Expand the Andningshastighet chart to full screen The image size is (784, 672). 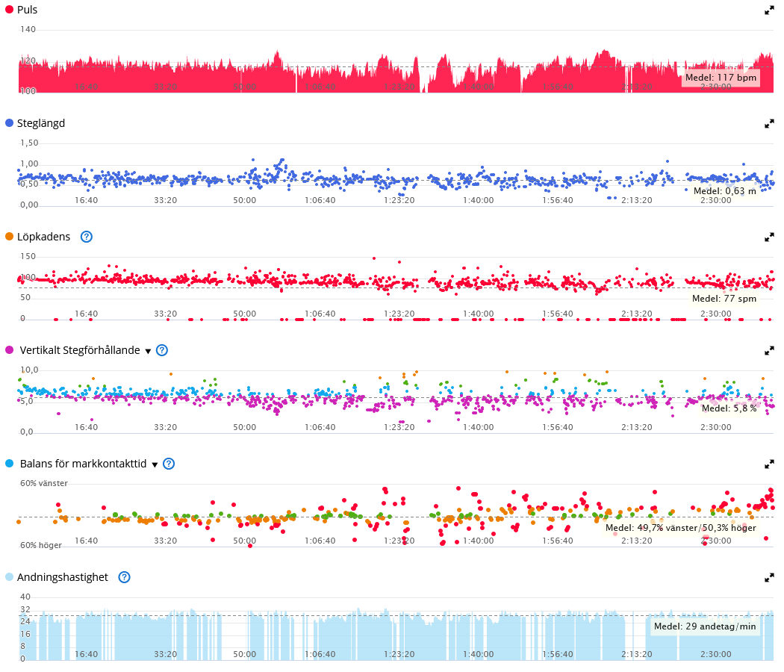(769, 578)
